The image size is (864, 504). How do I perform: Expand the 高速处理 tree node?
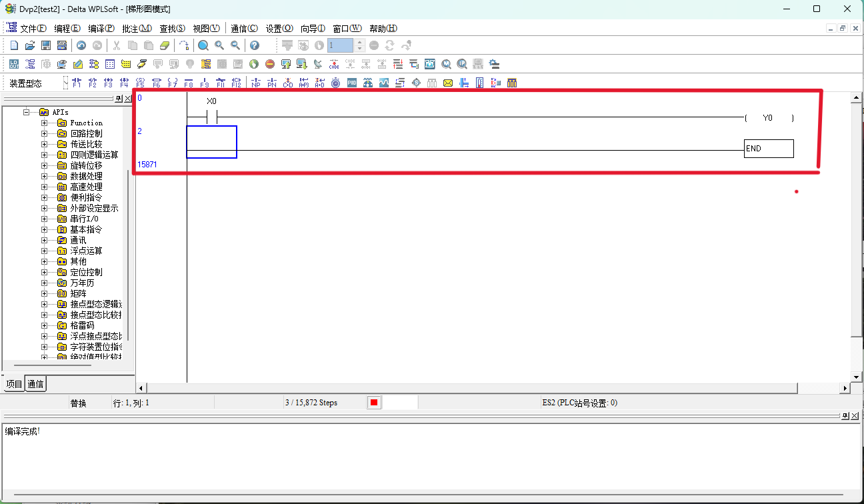click(45, 187)
